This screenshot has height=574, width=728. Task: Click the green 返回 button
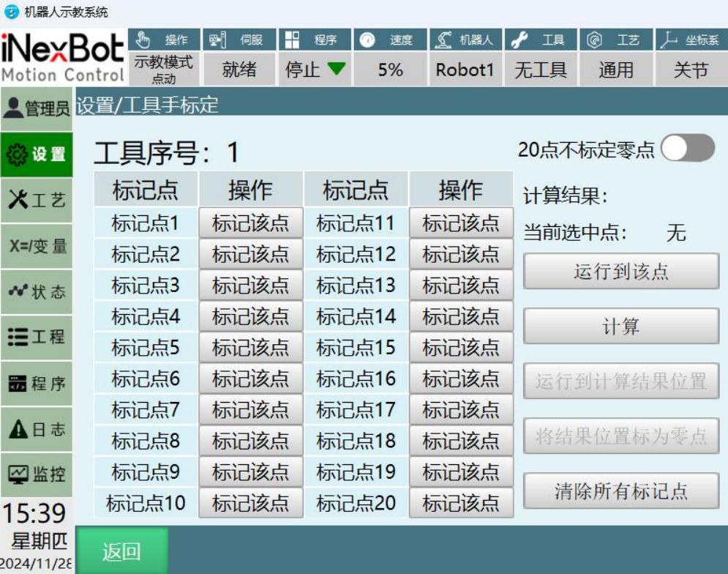point(121,551)
